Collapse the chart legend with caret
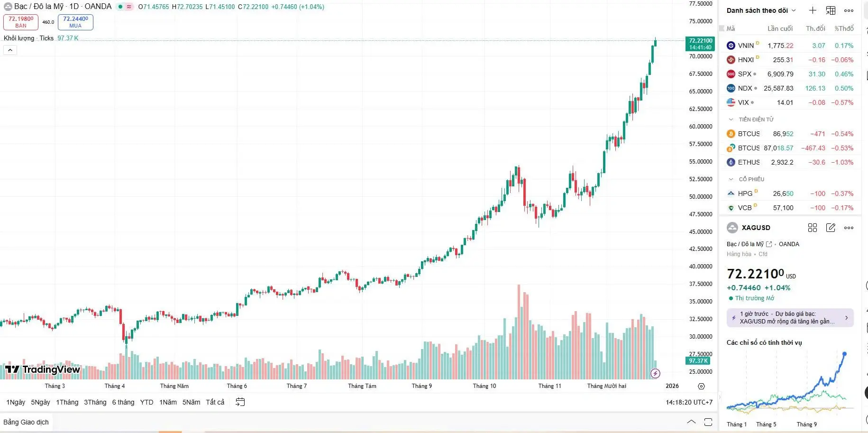The width and height of the screenshot is (868, 433). [x=10, y=50]
